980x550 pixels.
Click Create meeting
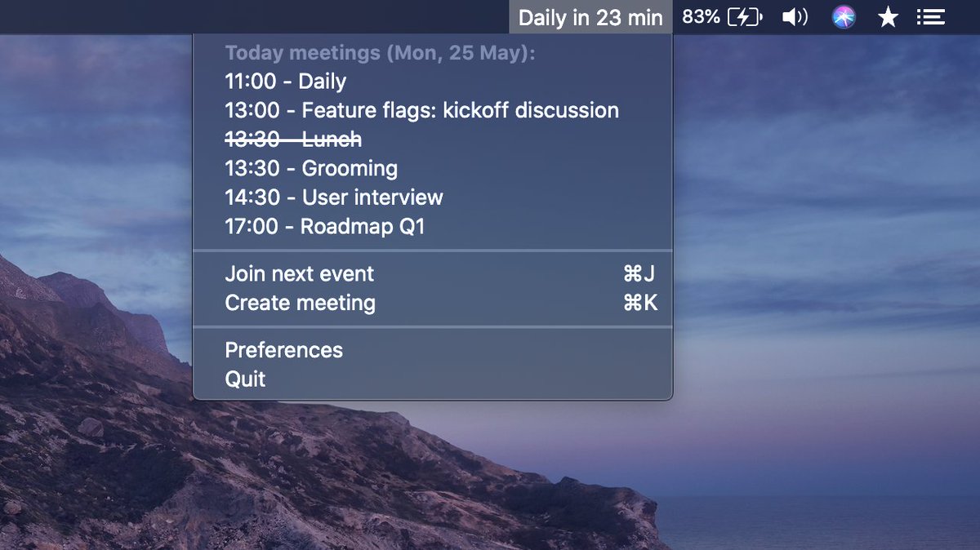(x=433, y=303)
